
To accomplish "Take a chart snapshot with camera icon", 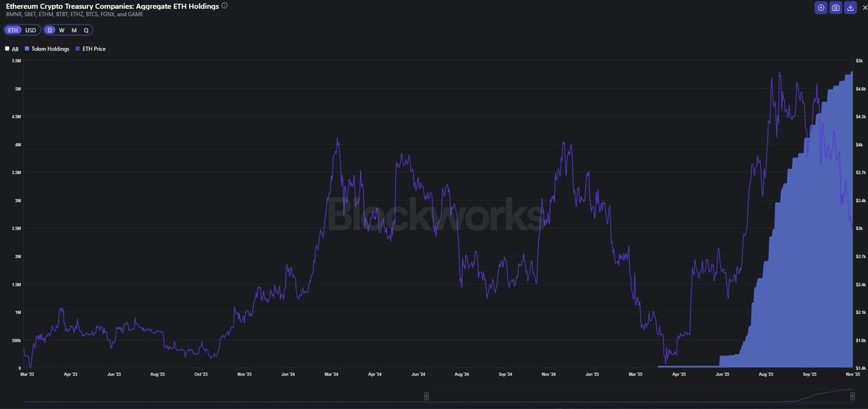I will [x=835, y=7].
